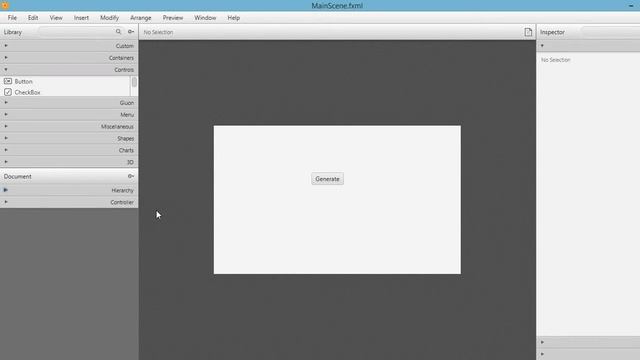Click the Library search magnifier icon
Image resolution: width=640 pixels, height=360 pixels.
pos(118,32)
